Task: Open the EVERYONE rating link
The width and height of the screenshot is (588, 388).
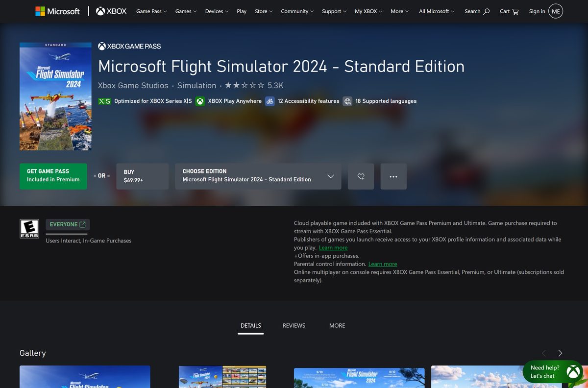Action: point(68,224)
